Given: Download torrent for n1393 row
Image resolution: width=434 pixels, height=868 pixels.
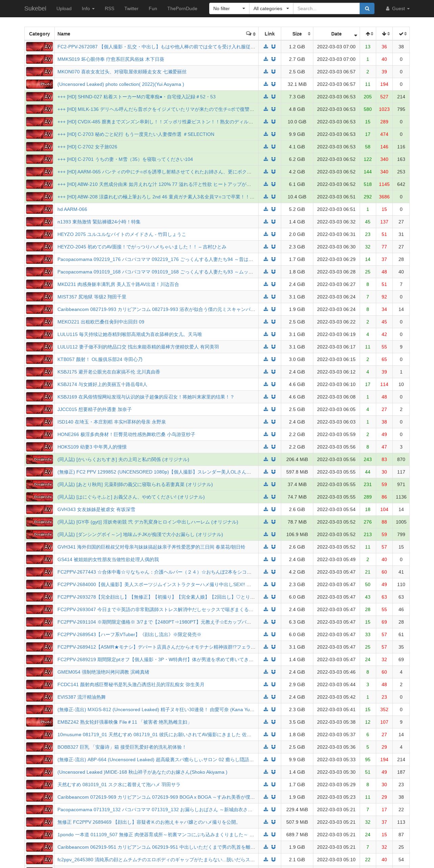Looking at the screenshot, I should (x=266, y=222).
